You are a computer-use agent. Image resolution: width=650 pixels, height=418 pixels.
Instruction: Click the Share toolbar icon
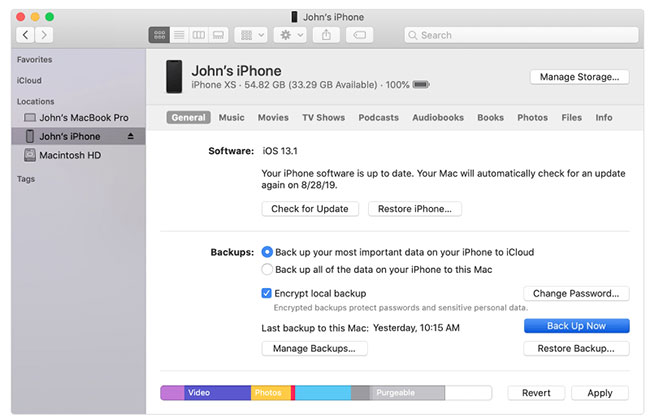326,35
